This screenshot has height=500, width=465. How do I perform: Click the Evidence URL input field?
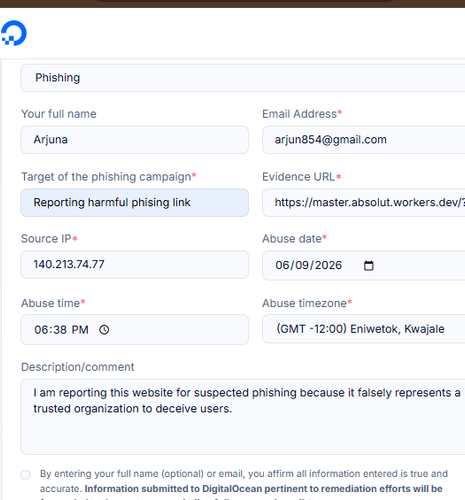(363, 203)
